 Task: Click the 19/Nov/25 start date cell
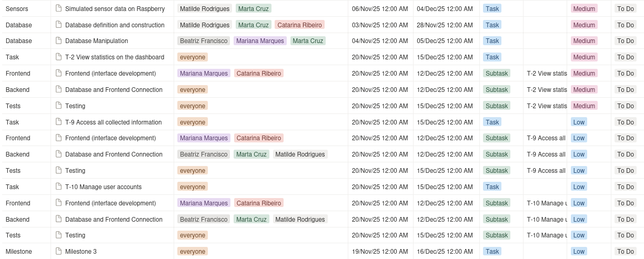[379, 252]
